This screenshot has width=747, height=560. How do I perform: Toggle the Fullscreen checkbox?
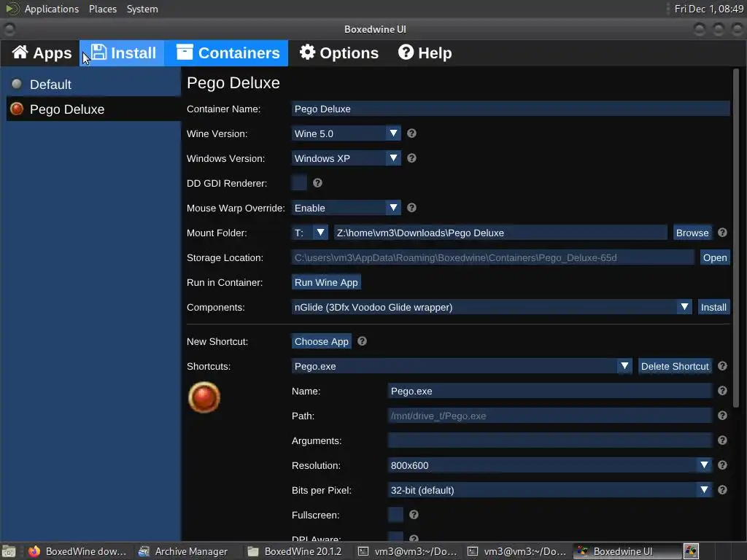[395, 515]
